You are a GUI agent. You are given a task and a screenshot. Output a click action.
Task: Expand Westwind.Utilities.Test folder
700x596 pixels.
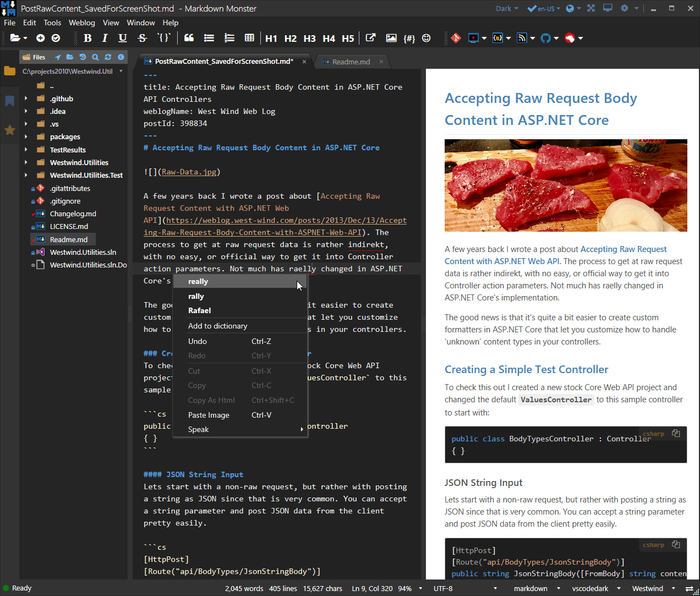click(26, 175)
